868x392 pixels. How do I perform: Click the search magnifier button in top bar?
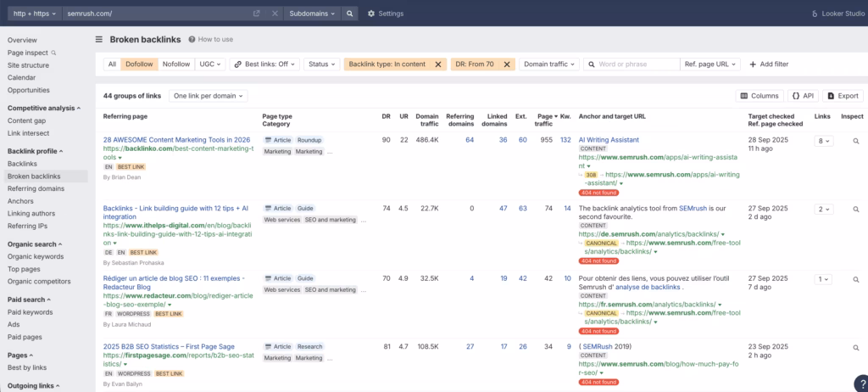coord(349,14)
